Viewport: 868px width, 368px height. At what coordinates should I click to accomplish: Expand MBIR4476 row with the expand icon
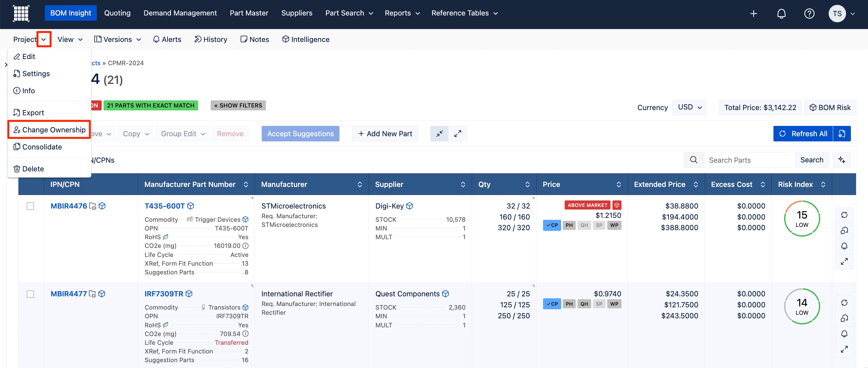pyautogui.click(x=844, y=261)
